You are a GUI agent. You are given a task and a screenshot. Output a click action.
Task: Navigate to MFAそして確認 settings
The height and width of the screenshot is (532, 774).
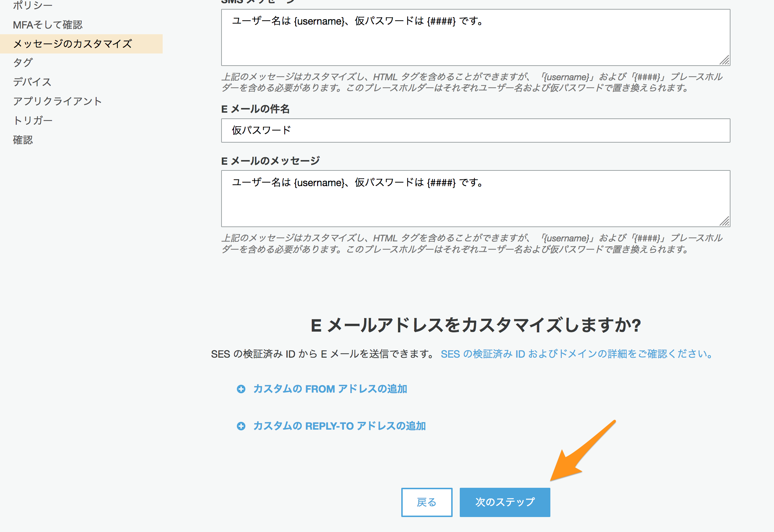(48, 25)
